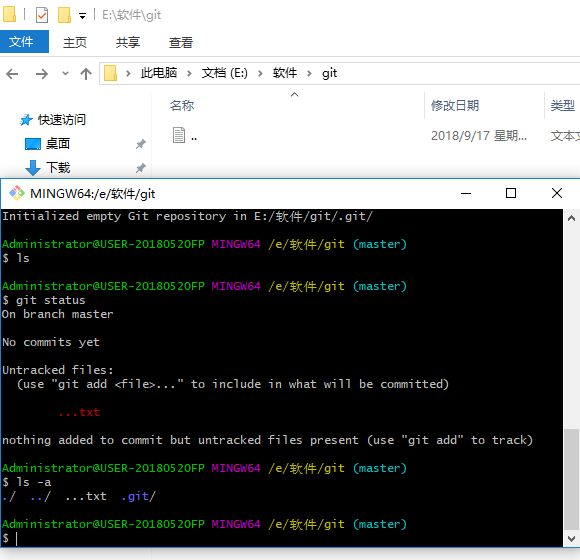Open the Git Bash window icon menu
Screen dimensions: 580x560
click(16, 193)
